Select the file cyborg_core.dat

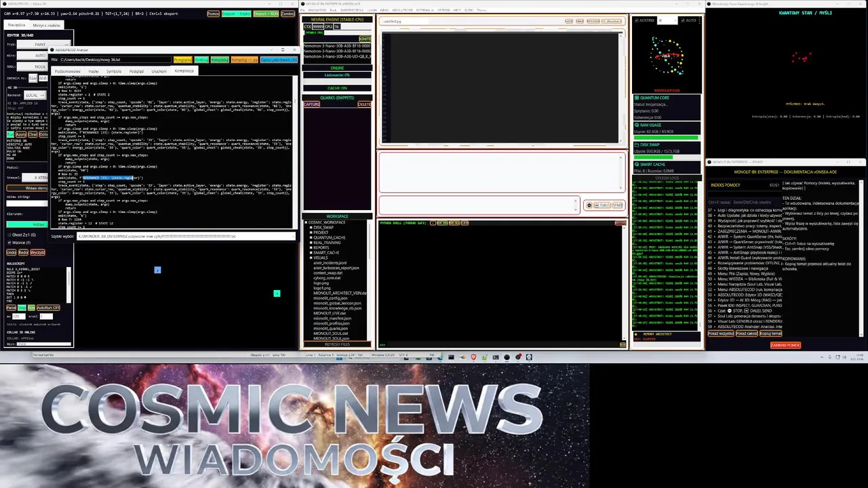click(x=327, y=278)
